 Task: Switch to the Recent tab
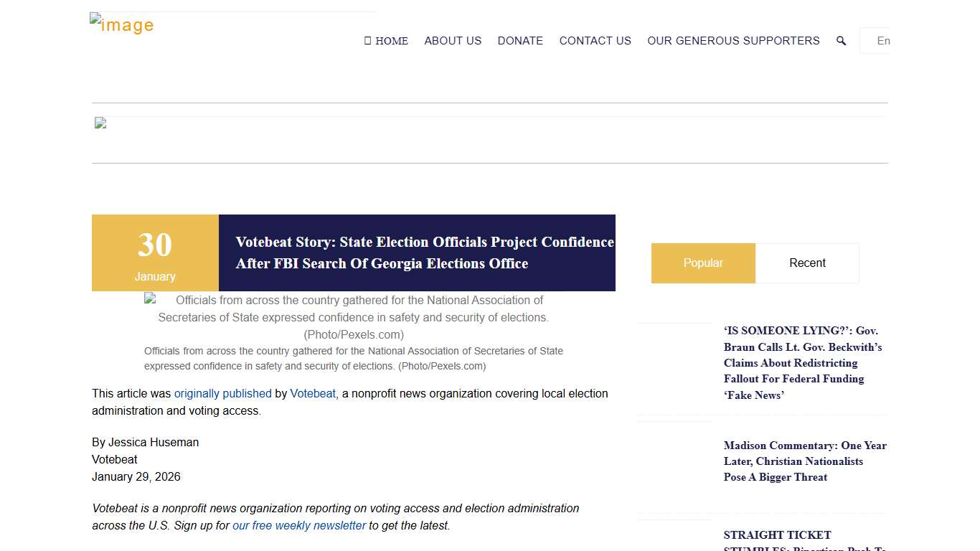click(807, 263)
